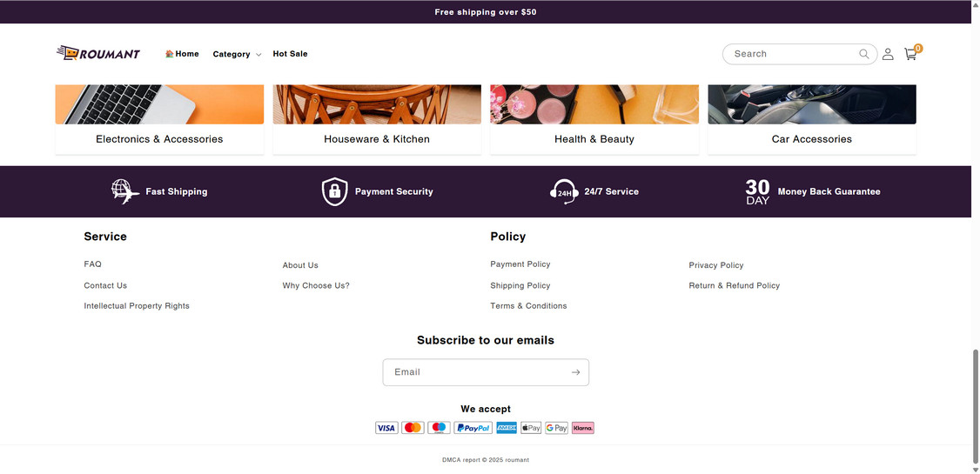Screen dimensions: 980x474
Task: Click the Fast Shipping airplane icon
Action: [x=125, y=191]
